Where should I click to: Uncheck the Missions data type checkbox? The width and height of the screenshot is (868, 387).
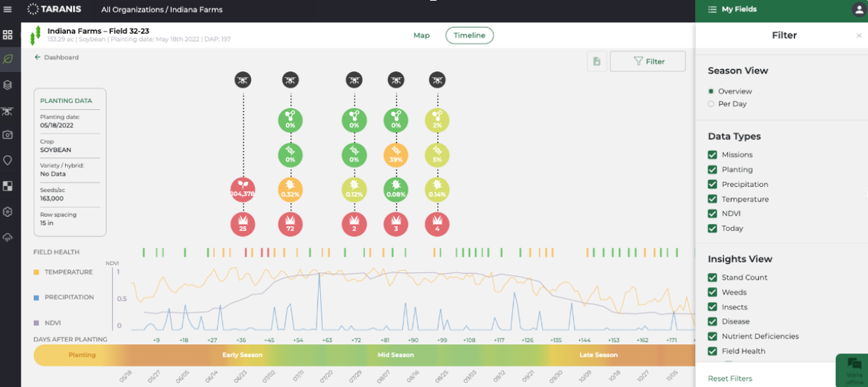coord(712,155)
